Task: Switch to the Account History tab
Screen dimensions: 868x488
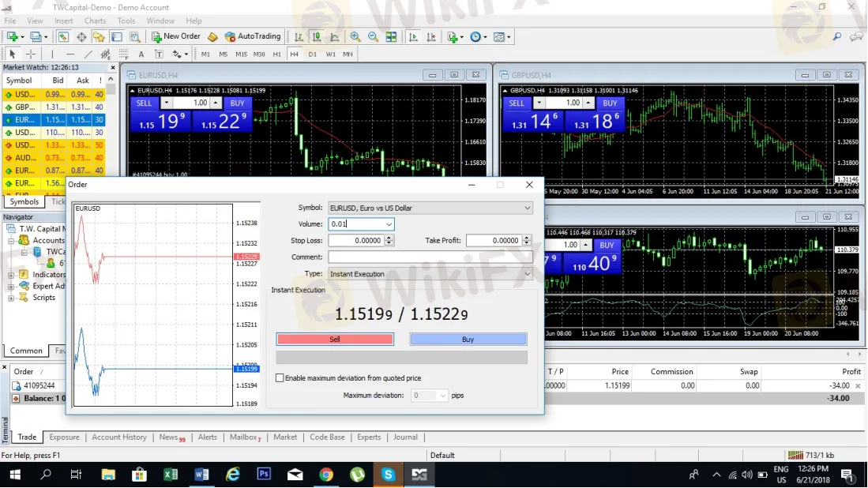Action: point(121,437)
